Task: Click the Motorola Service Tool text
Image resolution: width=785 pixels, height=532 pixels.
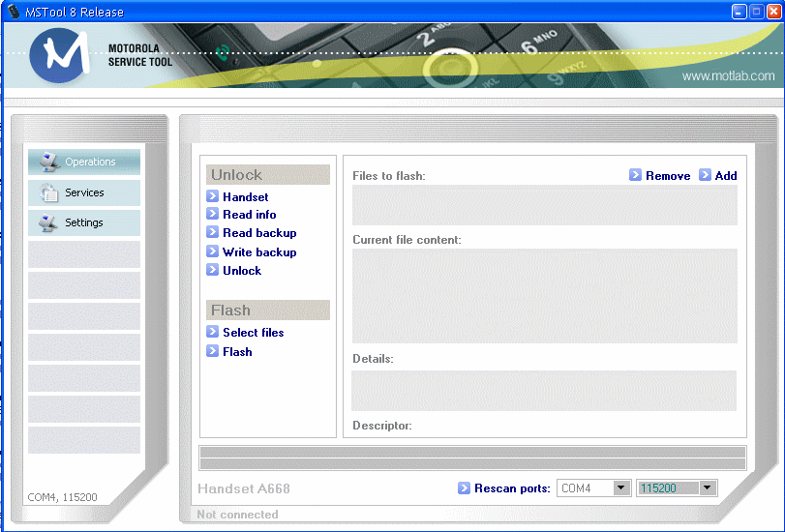Action: 140,55
